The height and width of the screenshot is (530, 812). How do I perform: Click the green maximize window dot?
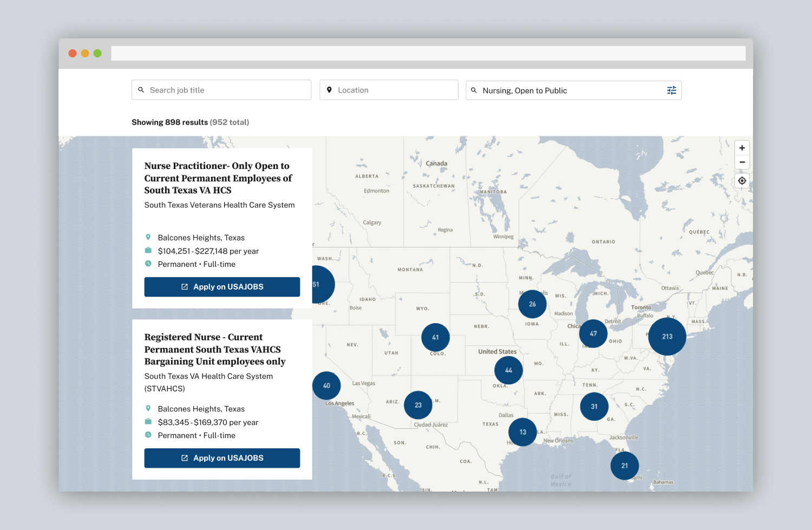pyautogui.click(x=97, y=53)
